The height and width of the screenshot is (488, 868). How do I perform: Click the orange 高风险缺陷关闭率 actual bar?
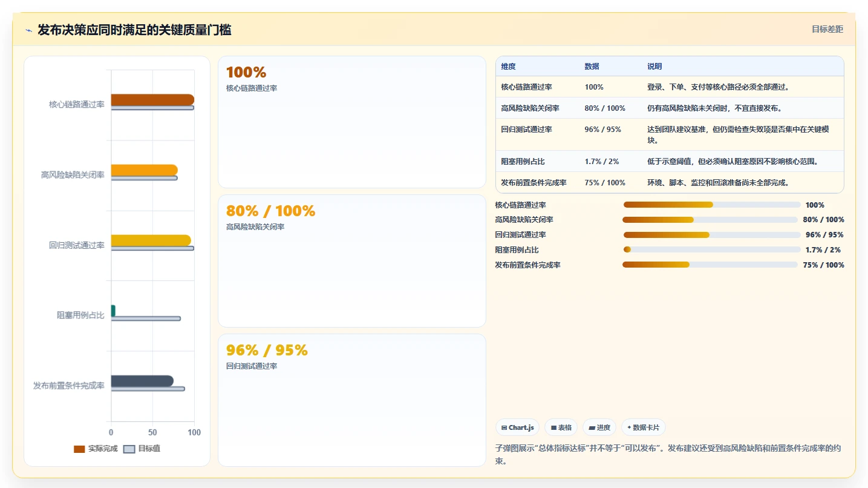coord(145,170)
